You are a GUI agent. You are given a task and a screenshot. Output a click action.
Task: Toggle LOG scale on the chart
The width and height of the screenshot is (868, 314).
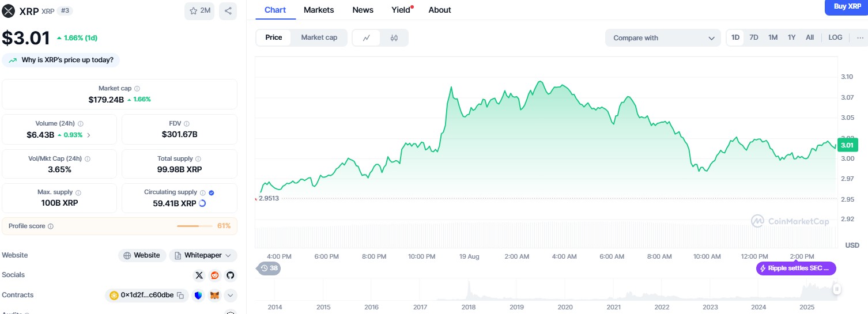835,37
